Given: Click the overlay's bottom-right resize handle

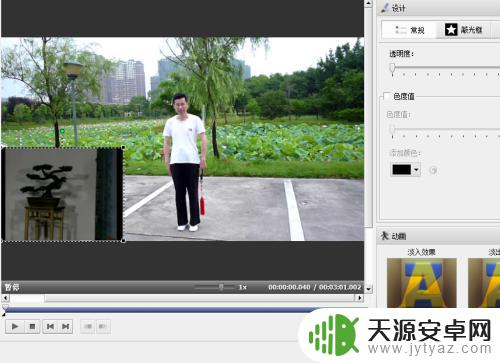Looking at the screenshot, I should tap(123, 241).
